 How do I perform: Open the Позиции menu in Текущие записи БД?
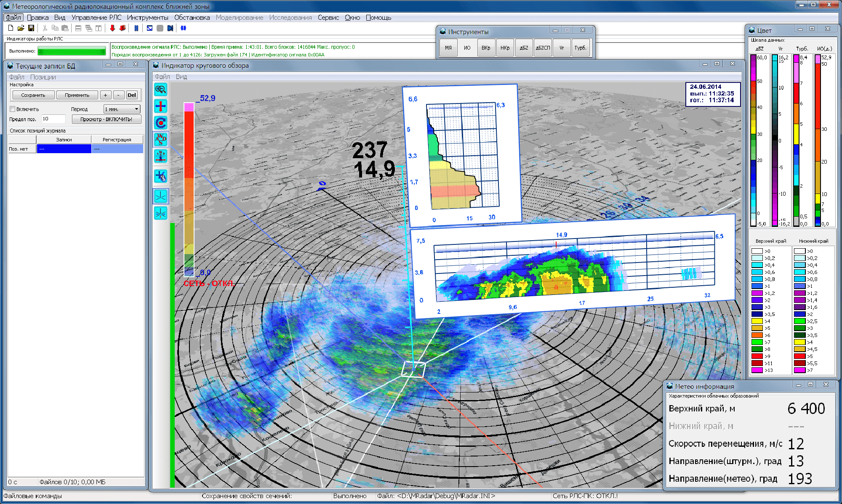[x=43, y=77]
